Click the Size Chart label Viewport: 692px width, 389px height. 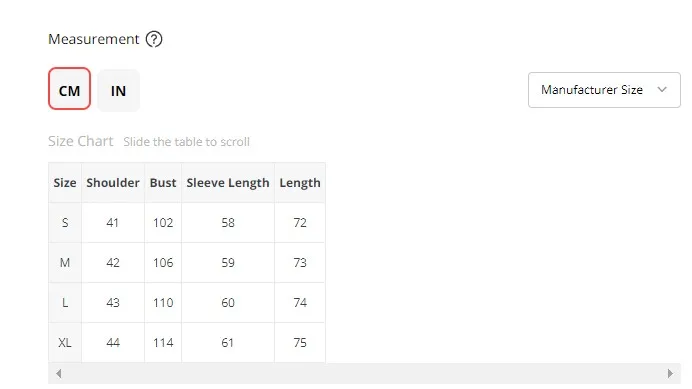click(81, 141)
